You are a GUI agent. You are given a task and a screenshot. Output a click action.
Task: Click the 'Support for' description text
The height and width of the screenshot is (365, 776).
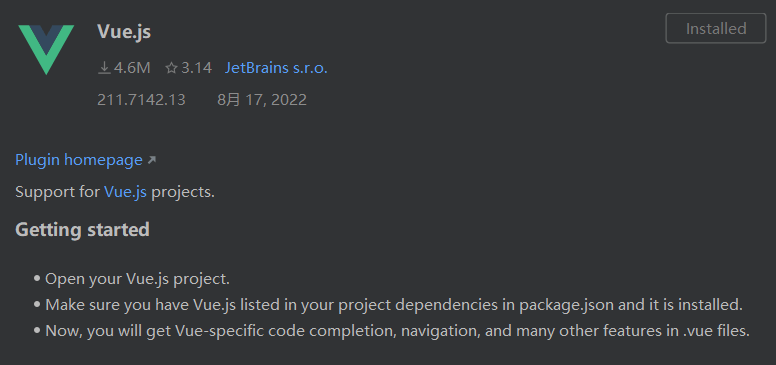pyautogui.click(x=57, y=192)
